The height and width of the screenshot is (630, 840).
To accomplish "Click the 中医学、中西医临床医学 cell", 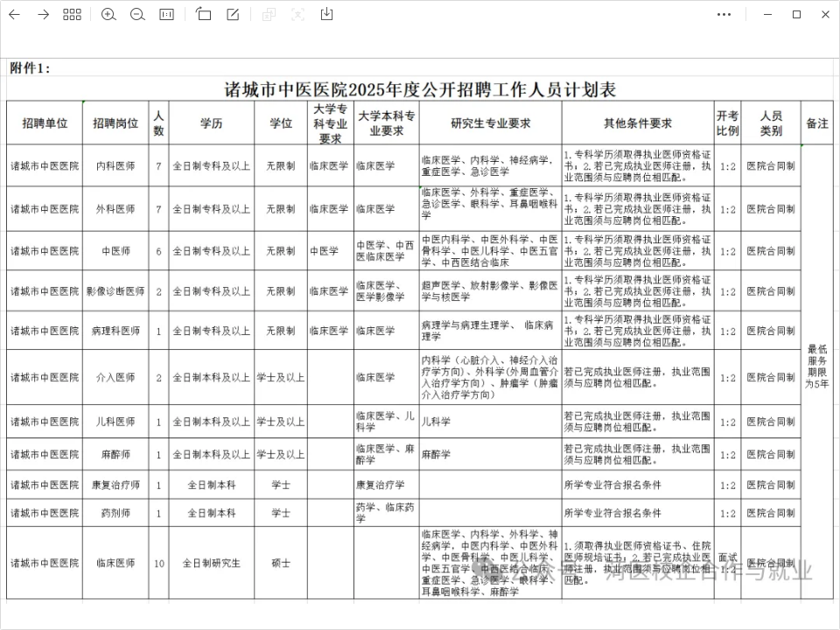I will point(386,251).
